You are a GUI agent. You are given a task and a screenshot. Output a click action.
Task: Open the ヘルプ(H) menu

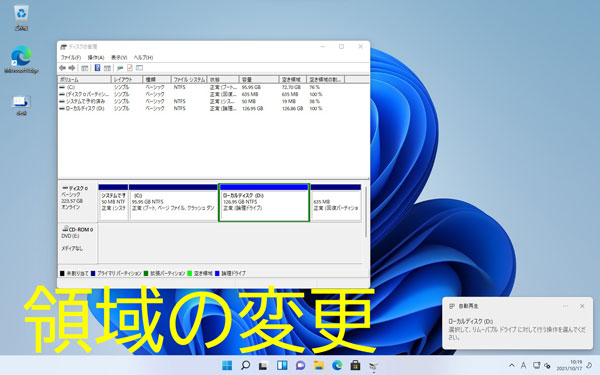click(x=143, y=57)
